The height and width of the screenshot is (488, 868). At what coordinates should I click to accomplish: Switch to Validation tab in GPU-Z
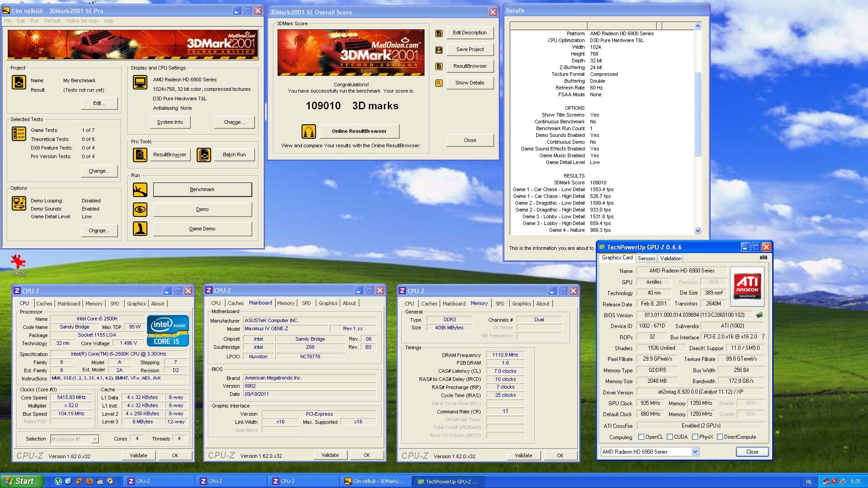(x=670, y=258)
